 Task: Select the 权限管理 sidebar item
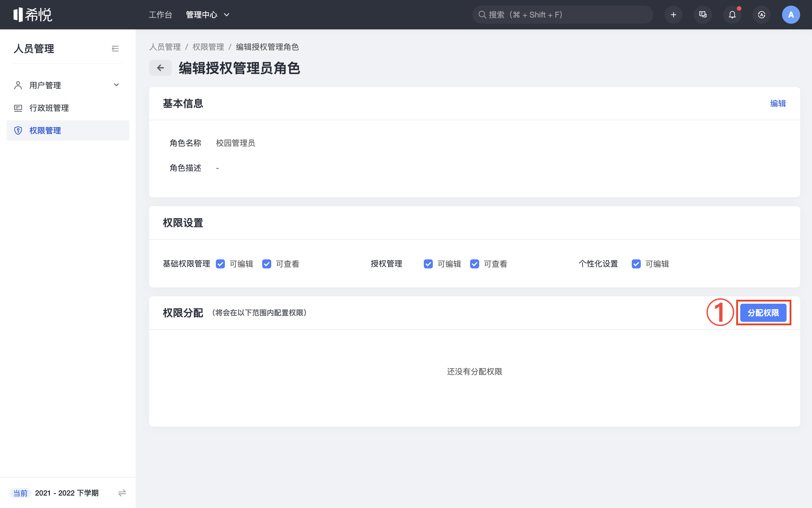click(x=68, y=130)
